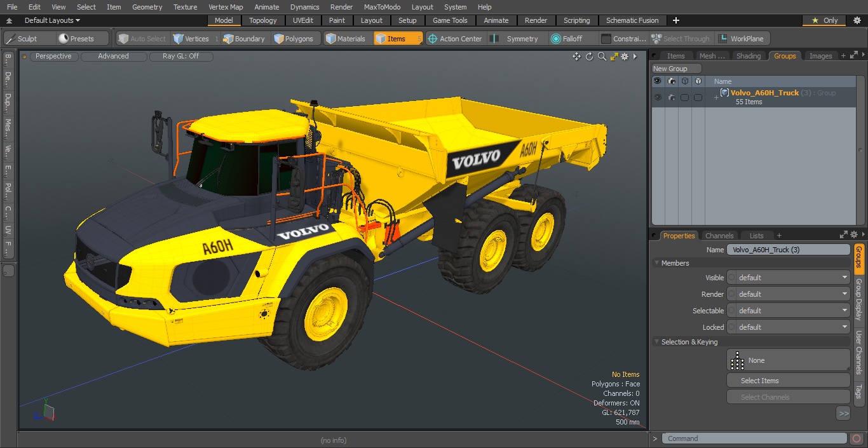
Task: Click the Groups list vertical scrollbar
Action: 862,150
